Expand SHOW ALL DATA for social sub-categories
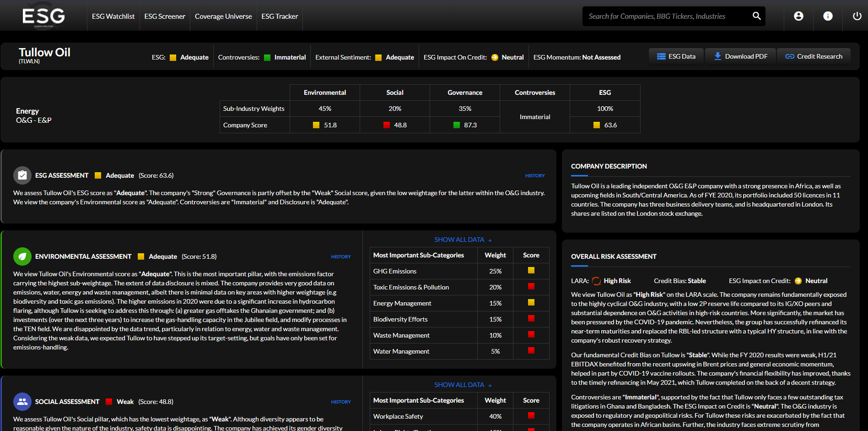 (x=462, y=385)
